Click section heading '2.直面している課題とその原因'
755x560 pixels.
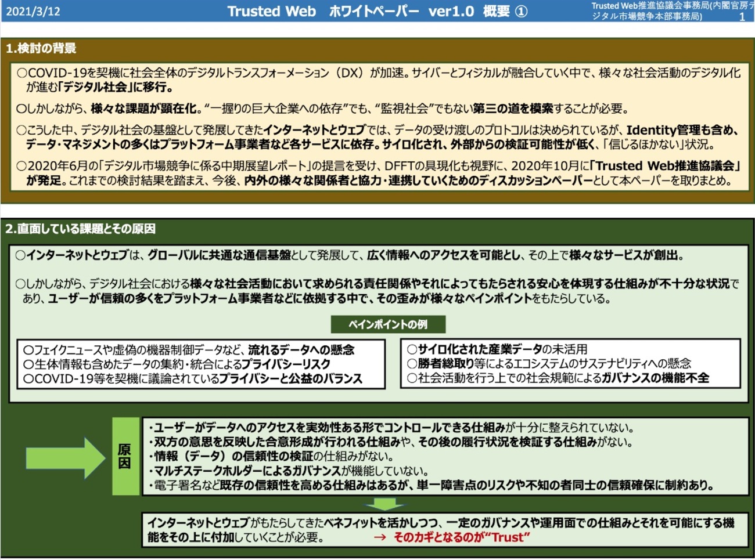click(x=81, y=229)
